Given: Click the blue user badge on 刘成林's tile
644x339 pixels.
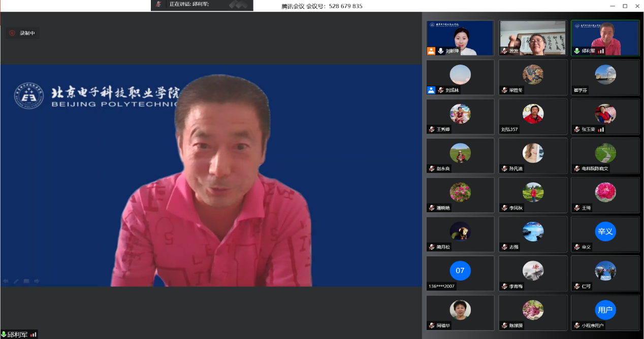Looking at the screenshot, I should (x=431, y=90).
